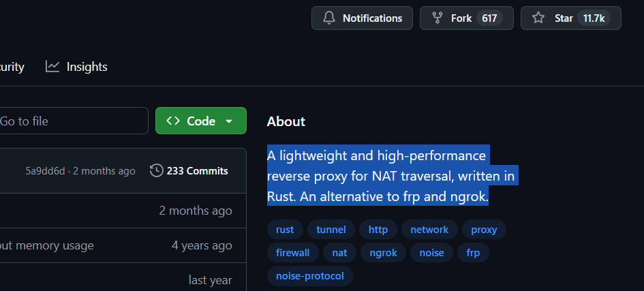Open the 233 Commits link
The image size is (644, 291).
(197, 171)
